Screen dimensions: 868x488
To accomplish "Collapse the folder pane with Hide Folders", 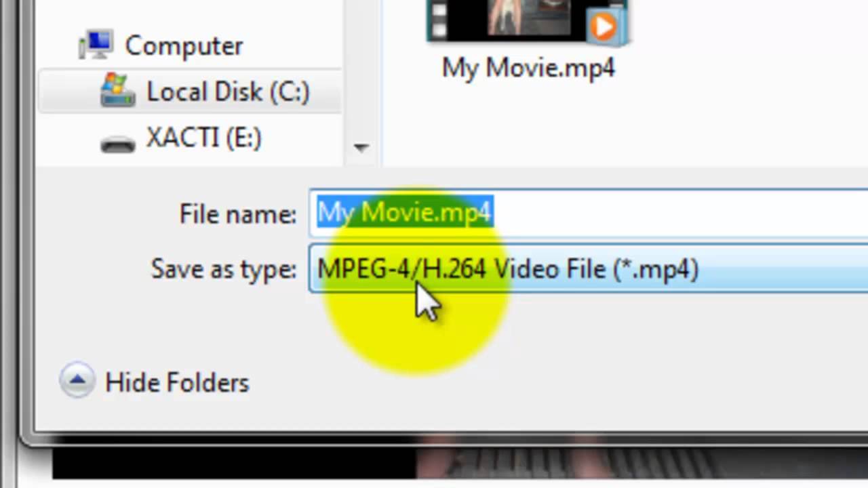I will [x=177, y=383].
